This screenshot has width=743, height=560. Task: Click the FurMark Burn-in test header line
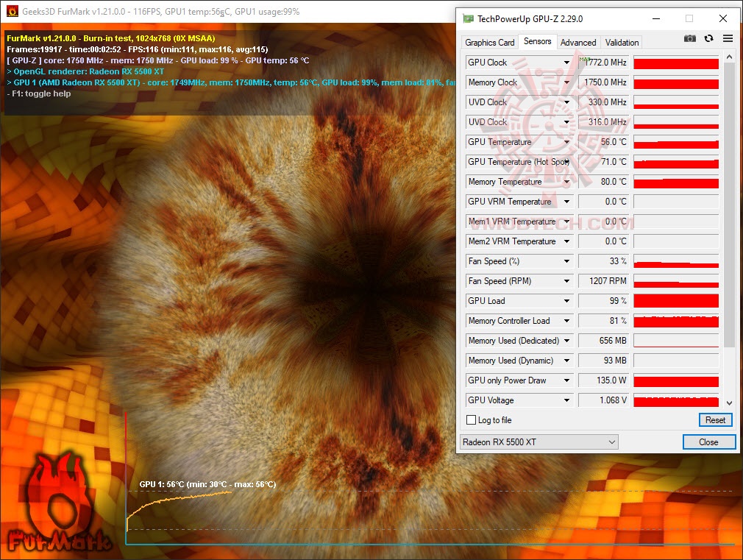pos(111,38)
